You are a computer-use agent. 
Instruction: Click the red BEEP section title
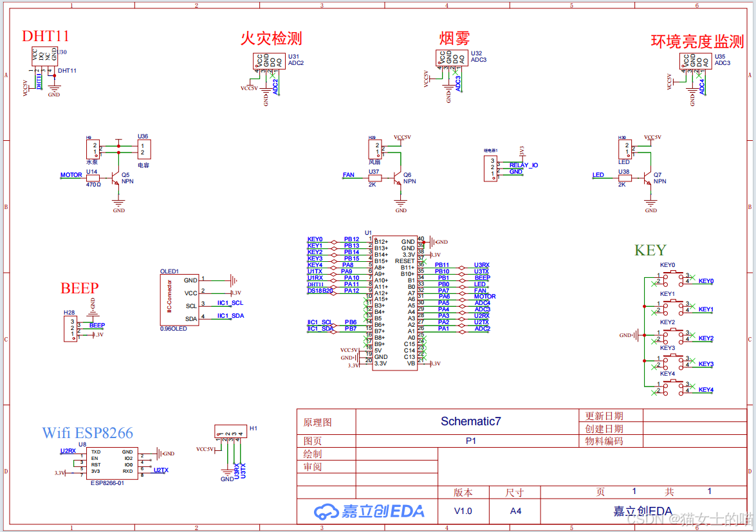pos(80,288)
